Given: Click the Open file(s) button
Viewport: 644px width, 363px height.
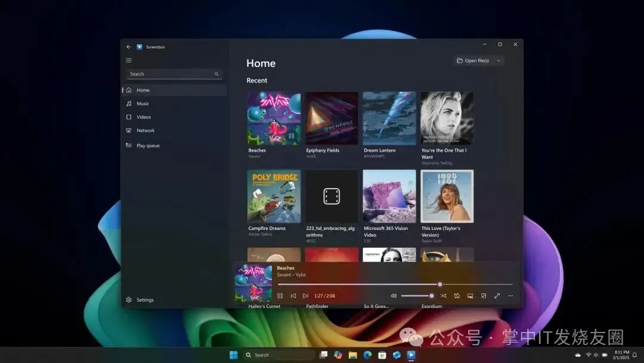Looking at the screenshot, I should point(473,60).
